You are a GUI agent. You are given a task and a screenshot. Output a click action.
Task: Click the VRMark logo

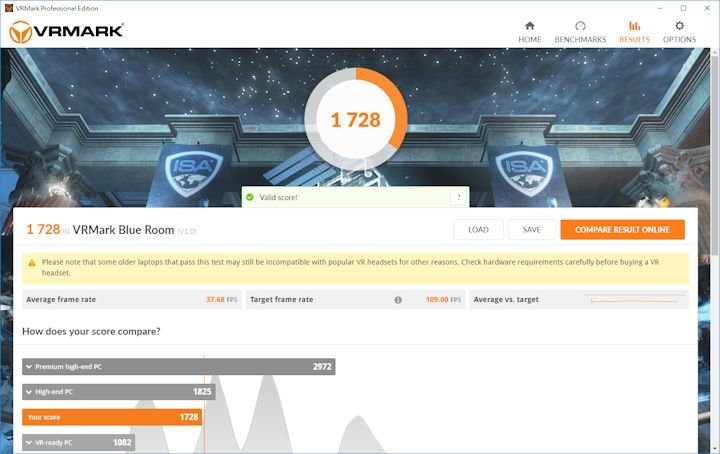67,32
